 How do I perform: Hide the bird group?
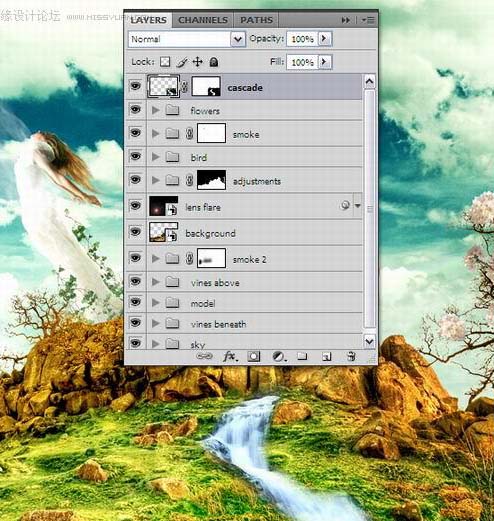[x=135, y=156]
